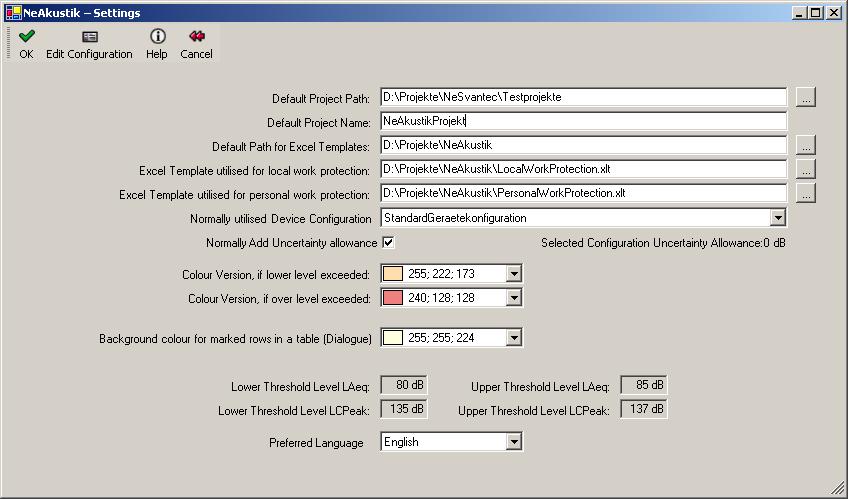Open Edit Configuration from the toolbar
The height and width of the screenshot is (499, 848).
click(x=89, y=37)
